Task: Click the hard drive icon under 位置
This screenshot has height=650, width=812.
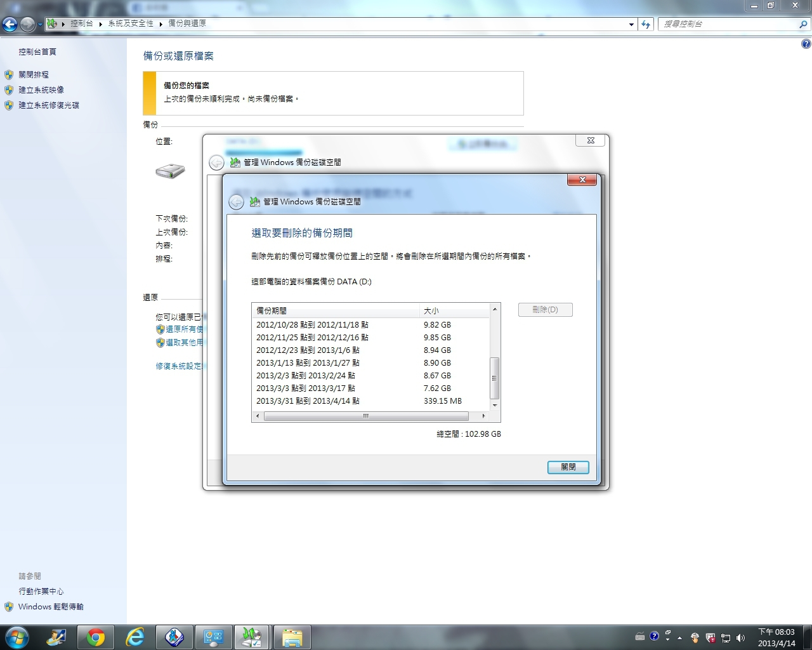Action: point(170,171)
